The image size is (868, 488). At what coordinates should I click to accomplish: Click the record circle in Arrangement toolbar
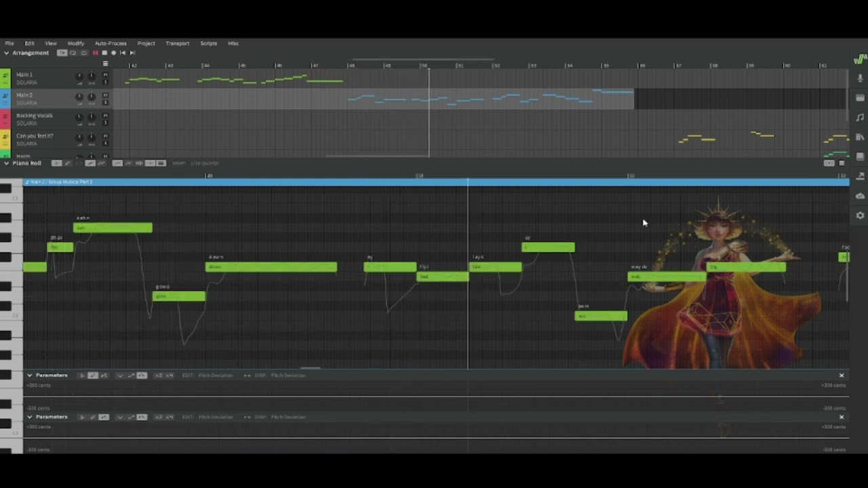coord(113,53)
